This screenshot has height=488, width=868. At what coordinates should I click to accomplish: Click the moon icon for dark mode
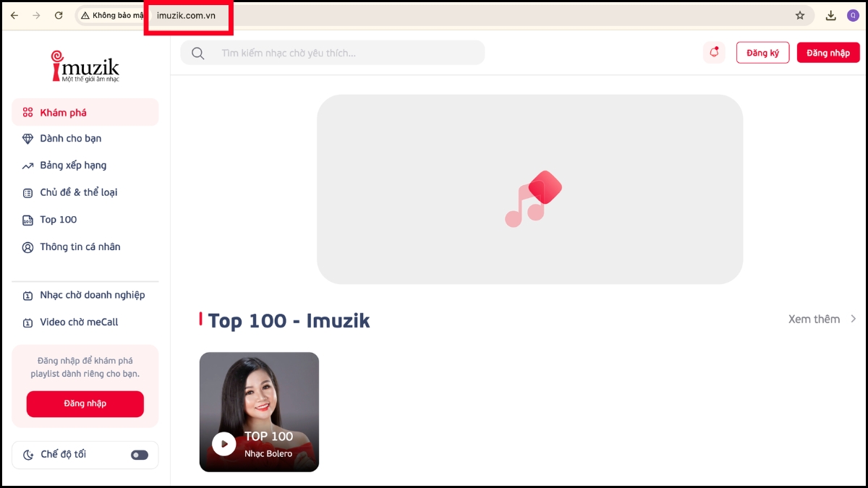(28, 455)
